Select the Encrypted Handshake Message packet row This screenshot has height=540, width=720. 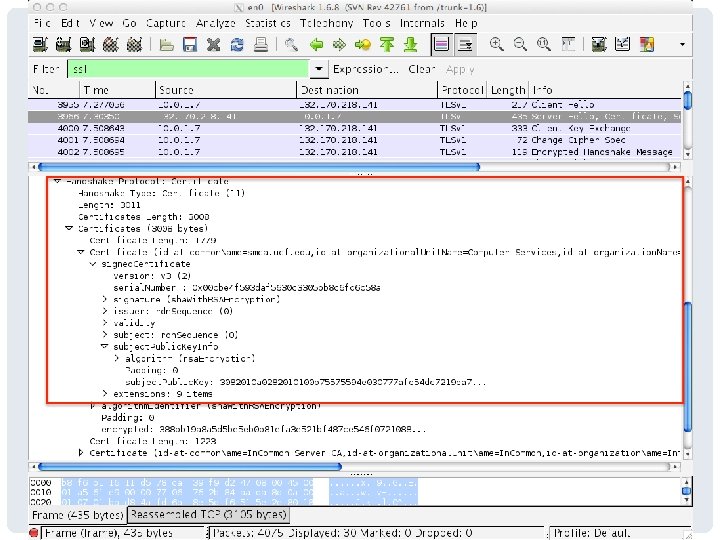pyautogui.click(x=354, y=152)
